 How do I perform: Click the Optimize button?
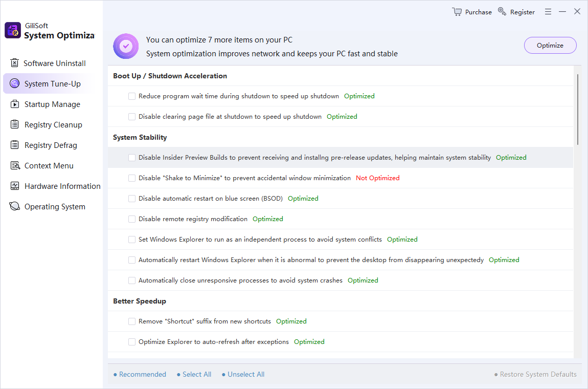(x=550, y=46)
